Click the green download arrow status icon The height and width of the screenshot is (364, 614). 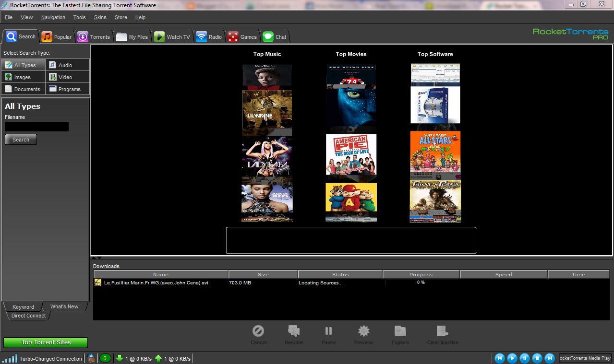pyautogui.click(x=120, y=358)
